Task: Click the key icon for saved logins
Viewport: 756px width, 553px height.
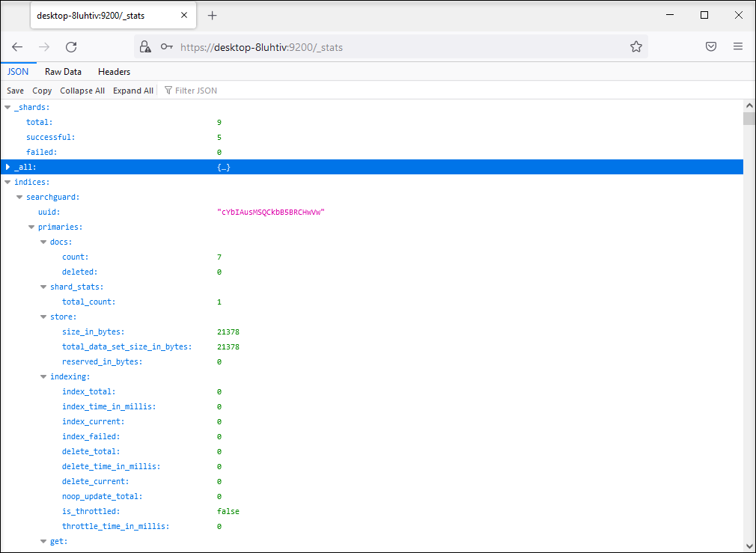Action: tap(167, 46)
